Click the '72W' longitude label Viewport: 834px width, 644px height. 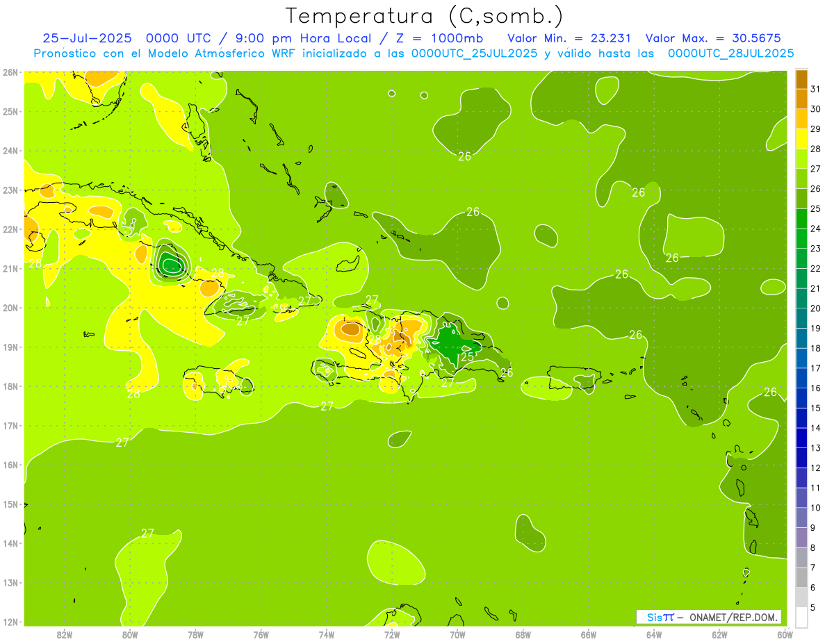(392, 634)
